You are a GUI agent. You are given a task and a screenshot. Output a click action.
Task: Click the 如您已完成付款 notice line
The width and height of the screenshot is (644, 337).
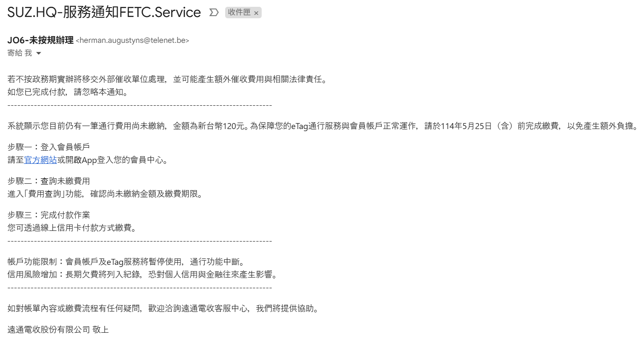67,92
